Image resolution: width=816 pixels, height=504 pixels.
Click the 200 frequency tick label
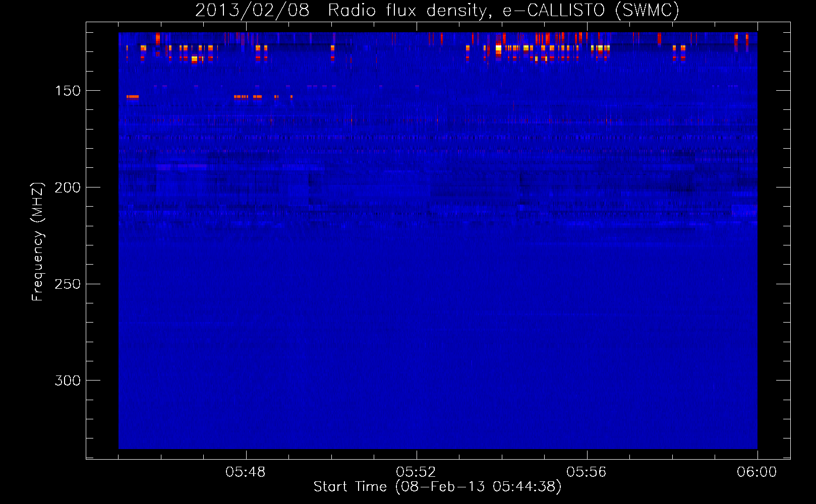(68, 187)
